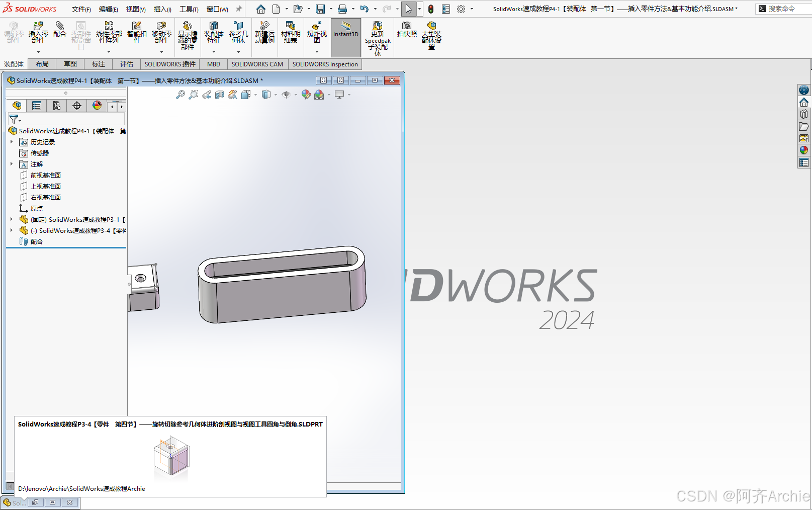Image resolution: width=812 pixels, height=510 pixels.
Task: Open 线性零部件阵列 (Linear Component Pattern) tool
Action: tap(109, 32)
